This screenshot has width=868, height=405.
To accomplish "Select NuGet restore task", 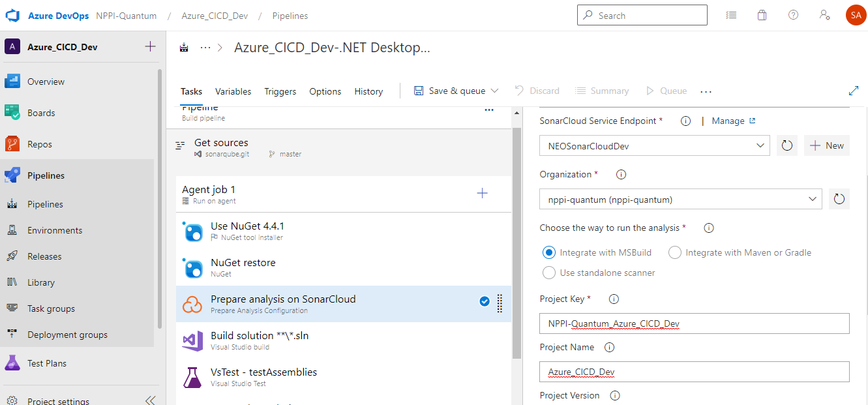I will [x=344, y=267].
